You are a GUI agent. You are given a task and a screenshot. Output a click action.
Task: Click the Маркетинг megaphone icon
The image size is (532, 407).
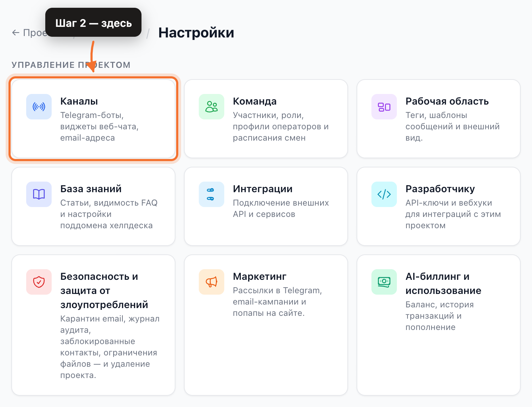212,282
